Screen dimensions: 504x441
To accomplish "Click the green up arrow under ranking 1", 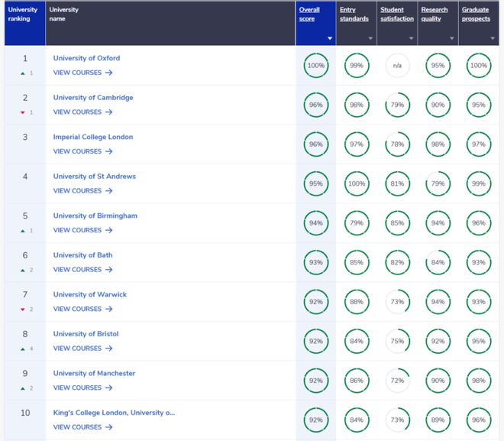I will click(22, 73).
